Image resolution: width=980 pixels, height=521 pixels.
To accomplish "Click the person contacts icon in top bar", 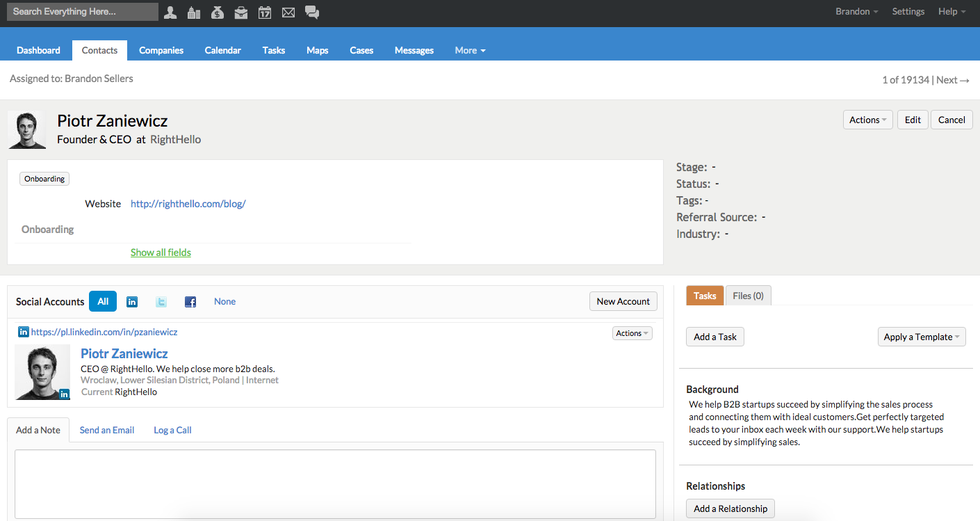I will [170, 12].
